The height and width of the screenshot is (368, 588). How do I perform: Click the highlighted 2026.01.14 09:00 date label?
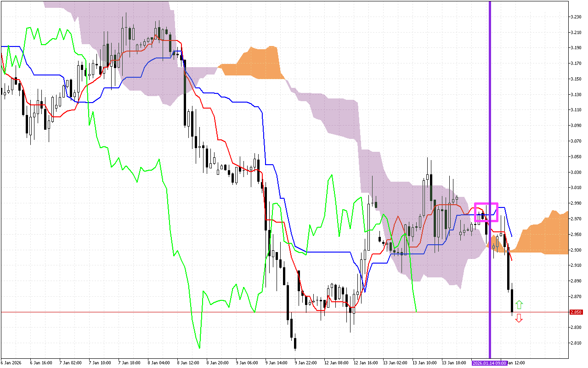489,363
